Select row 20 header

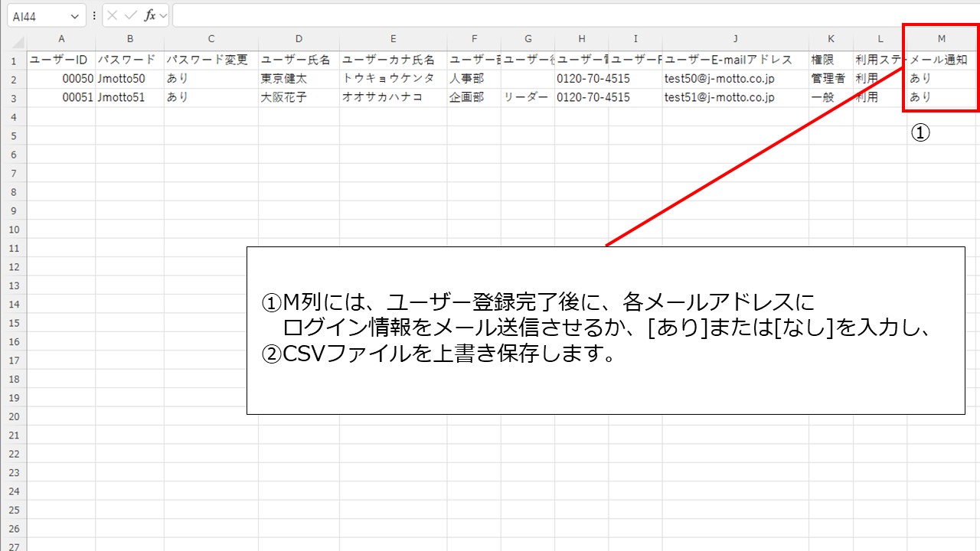(13, 416)
